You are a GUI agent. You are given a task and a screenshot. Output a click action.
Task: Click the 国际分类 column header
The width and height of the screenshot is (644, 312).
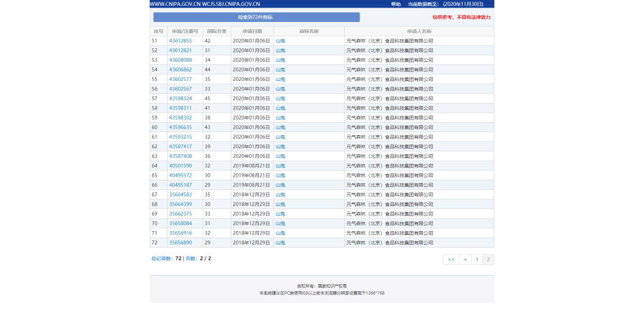216,31
